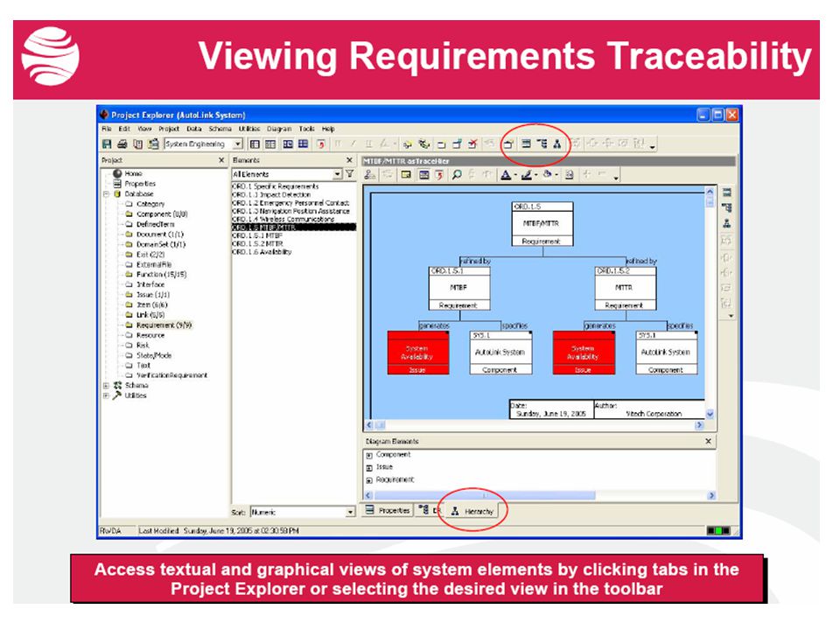The image size is (840, 630).
Task: Click the first icon in diagram toolbar
Action: [369, 175]
